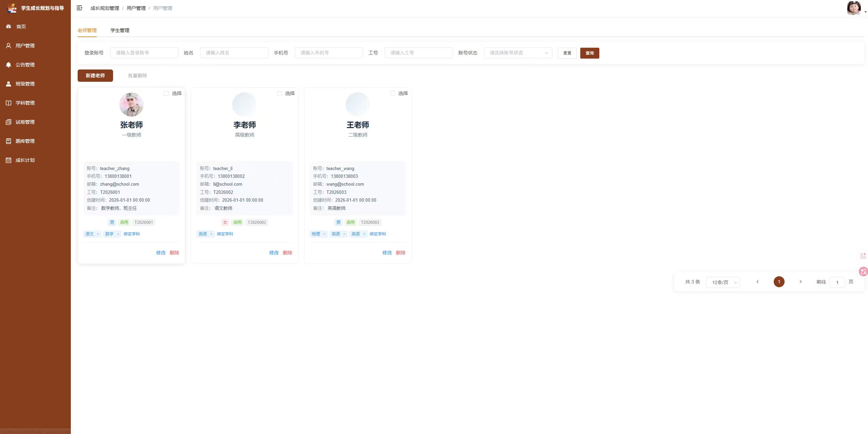The width and height of the screenshot is (868, 434).
Task: Click 成长规划管理 breadcrumb
Action: coord(105,8)
